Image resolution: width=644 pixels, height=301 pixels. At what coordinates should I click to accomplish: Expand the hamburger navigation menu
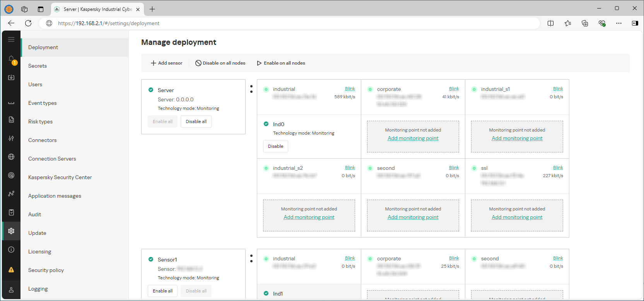[11, 39]
